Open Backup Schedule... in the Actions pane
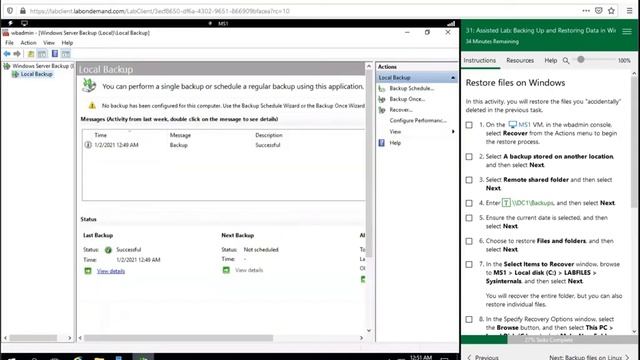Screen dimensions: 640x360 pyautogui.click(x=411, y=88)
